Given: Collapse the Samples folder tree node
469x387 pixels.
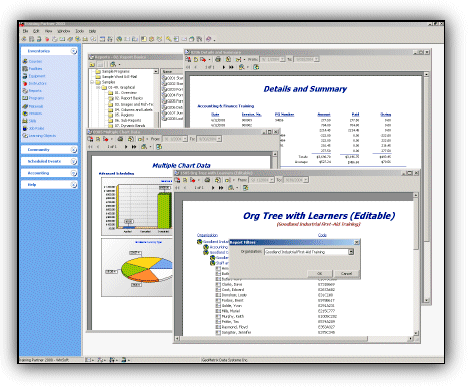Looking at the screenshot, I should pos(92,82).
